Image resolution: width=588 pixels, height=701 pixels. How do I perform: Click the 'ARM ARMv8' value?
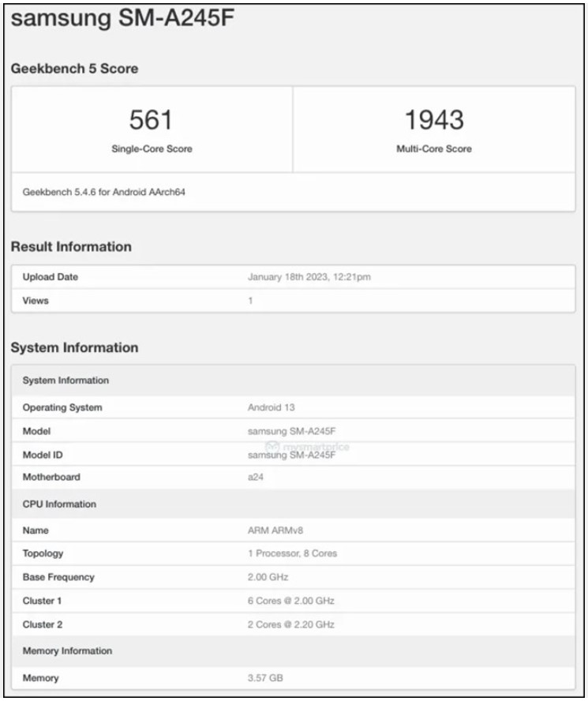pos(275,530)
